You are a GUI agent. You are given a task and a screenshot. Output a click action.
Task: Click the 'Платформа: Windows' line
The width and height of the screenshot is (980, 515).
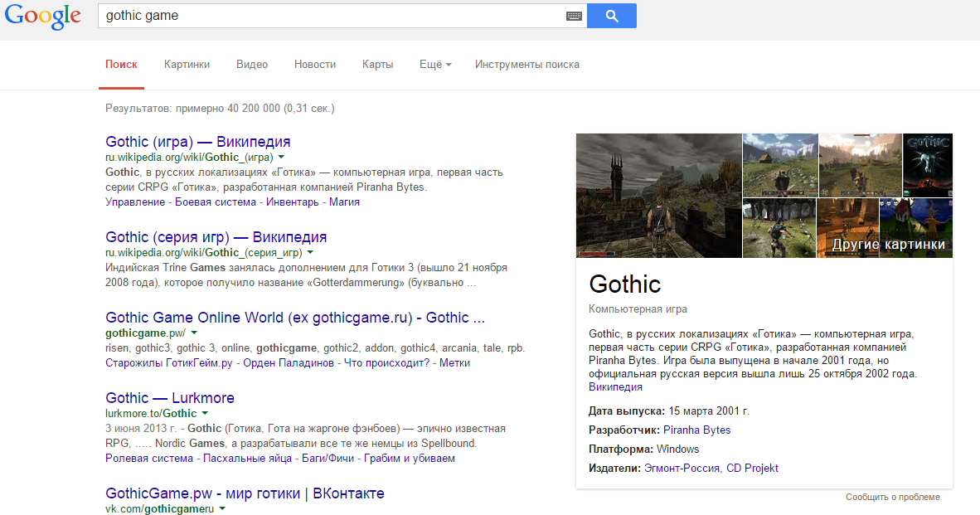(x=643, y=449)
